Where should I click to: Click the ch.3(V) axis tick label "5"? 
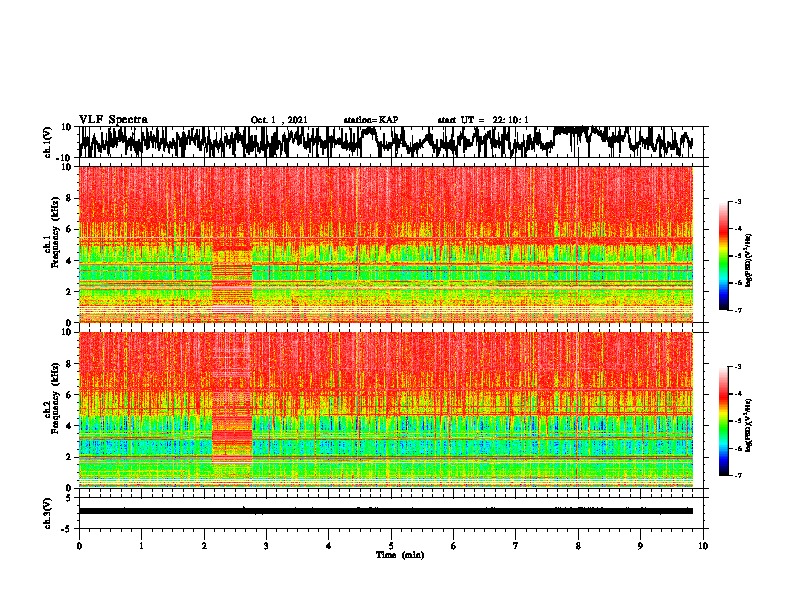(x=70, y=498)
